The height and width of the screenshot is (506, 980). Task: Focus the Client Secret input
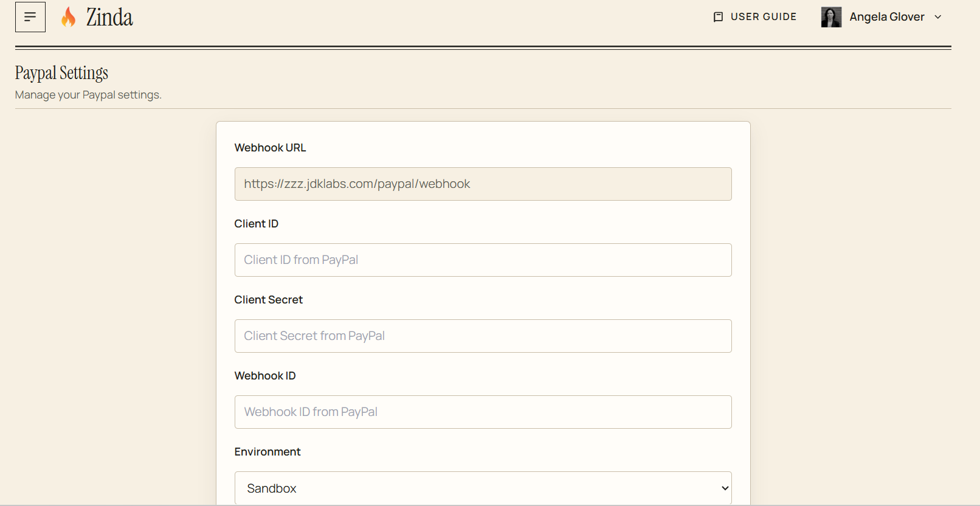pos(483,336)
